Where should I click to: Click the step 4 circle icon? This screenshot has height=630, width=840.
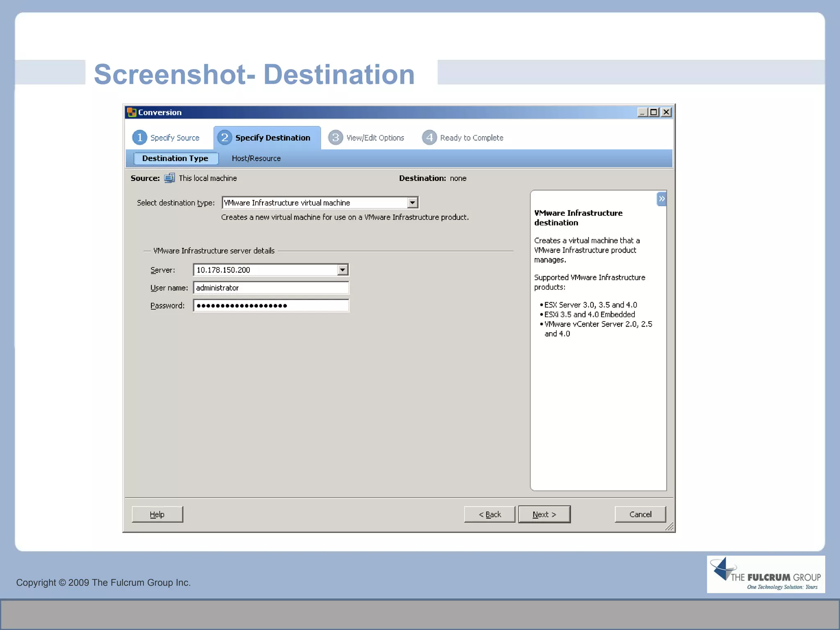(429, 137)
